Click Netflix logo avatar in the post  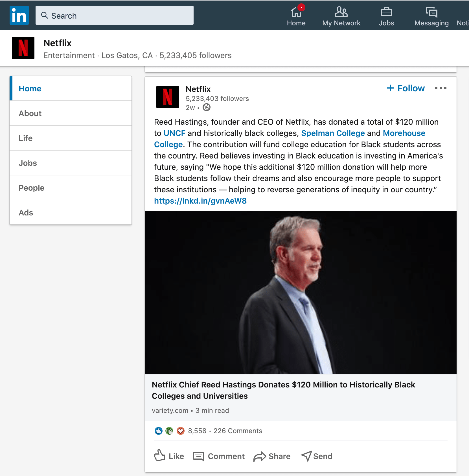168,97
